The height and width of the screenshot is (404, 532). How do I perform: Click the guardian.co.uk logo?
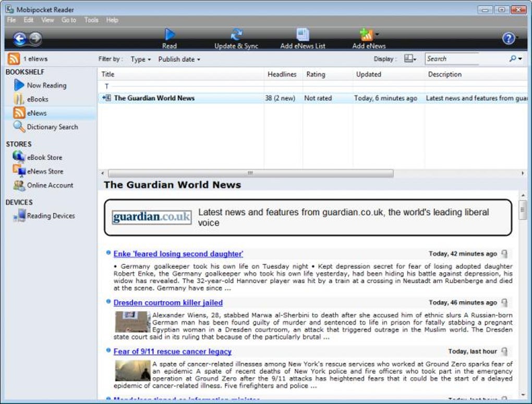tap(152, 217)
